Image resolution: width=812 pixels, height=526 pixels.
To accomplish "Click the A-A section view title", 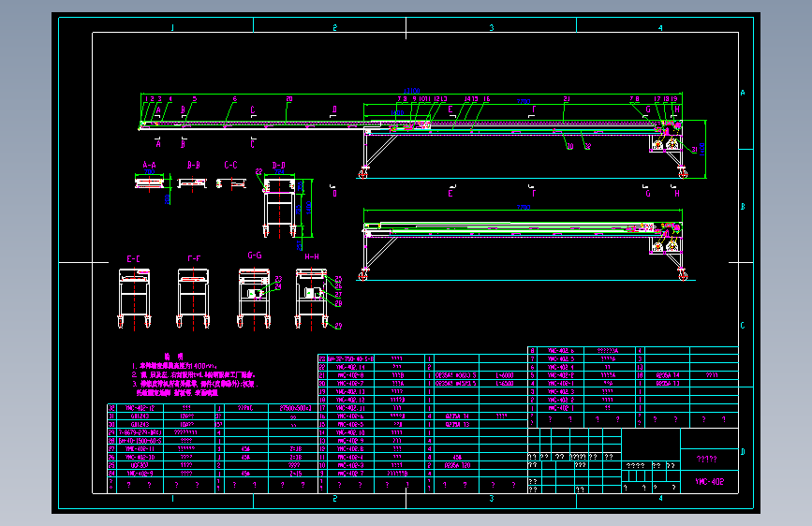I will 149,165.
